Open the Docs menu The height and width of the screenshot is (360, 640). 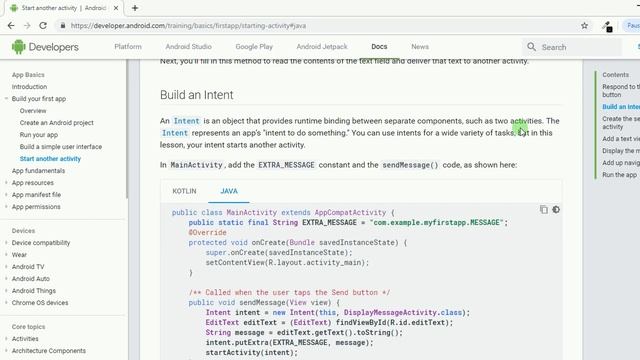click(x=379, y=47)
